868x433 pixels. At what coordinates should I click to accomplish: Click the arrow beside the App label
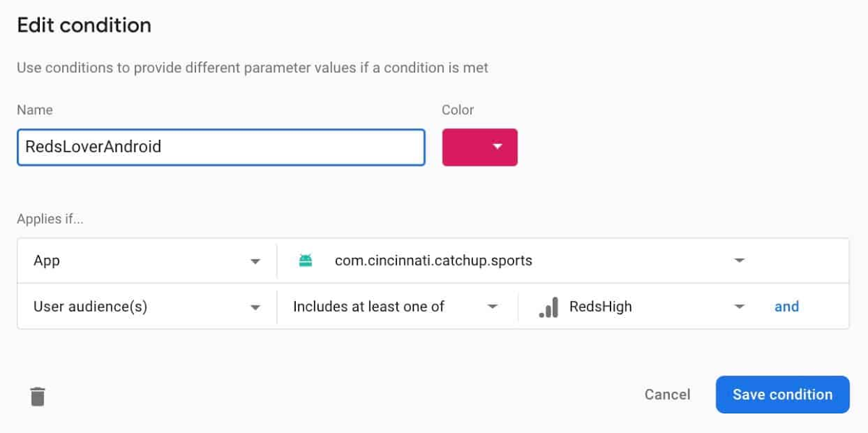(x=255, y=261)
